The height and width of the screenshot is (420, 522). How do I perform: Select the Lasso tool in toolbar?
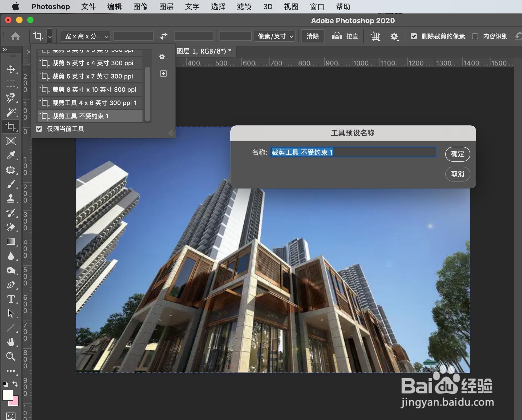coord(11,98)
